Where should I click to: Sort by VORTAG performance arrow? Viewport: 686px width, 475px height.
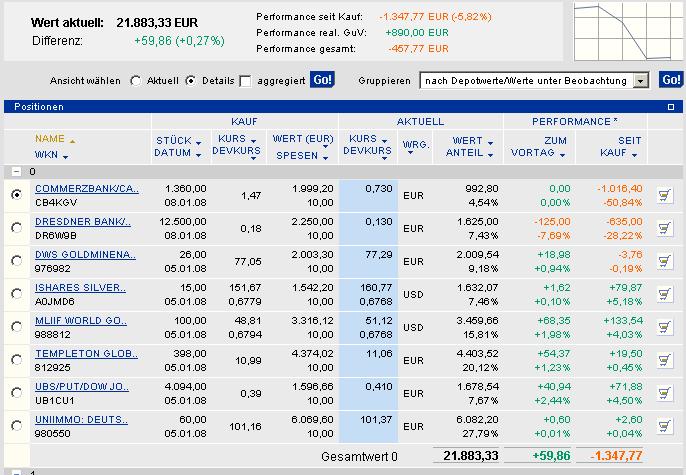click(x=562, y=155)
